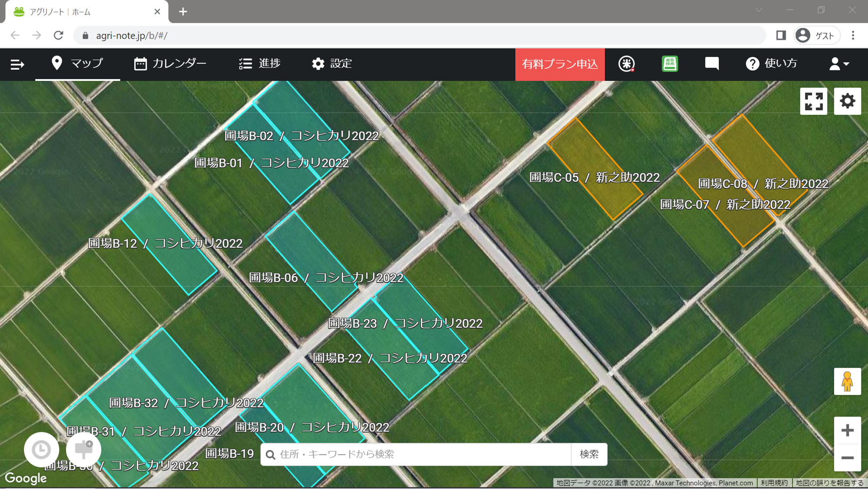Go forward in browser history
The image size is (868, 489).
(x=37, y=35)
